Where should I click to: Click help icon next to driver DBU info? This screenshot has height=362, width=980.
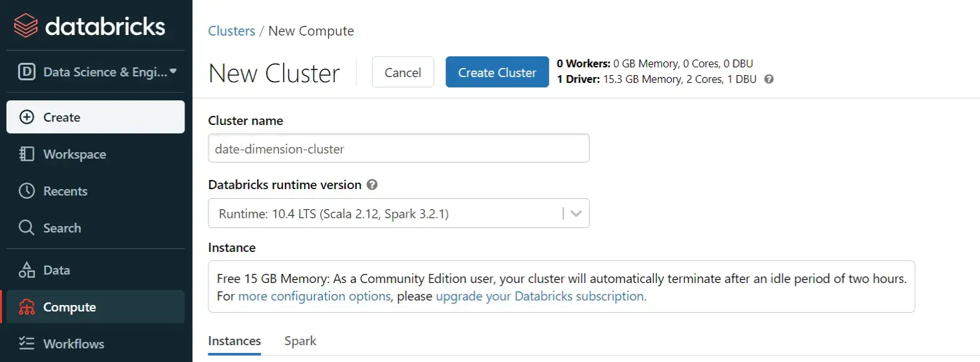[x=769, y=80]
